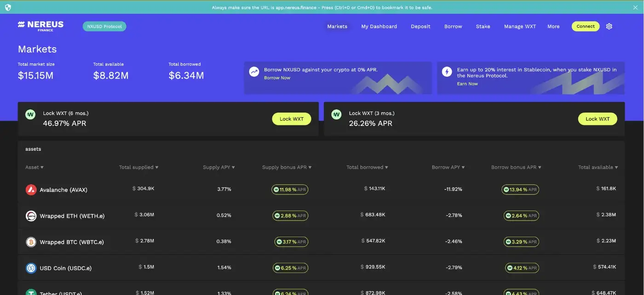Sort table by Total available
644x295 pixels.
(x=598, y=167)
